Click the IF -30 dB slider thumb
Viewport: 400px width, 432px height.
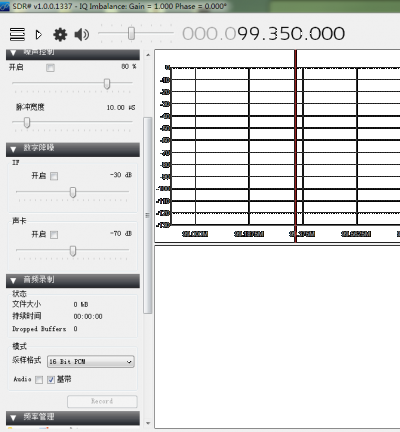click(73, 192)
